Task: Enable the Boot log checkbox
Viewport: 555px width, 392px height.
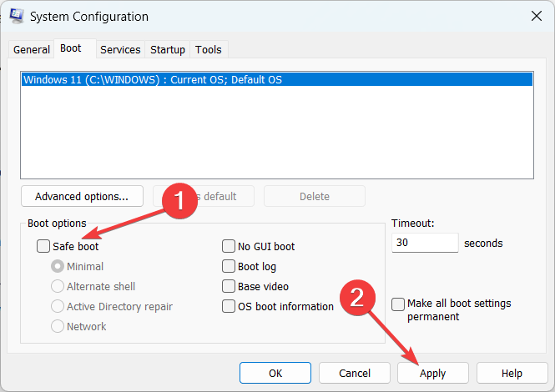Action: [229, 266]
